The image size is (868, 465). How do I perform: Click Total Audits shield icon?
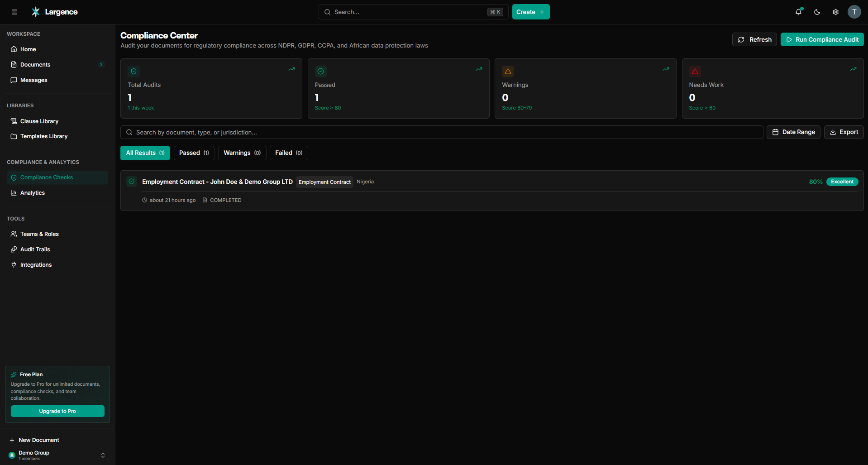click(x=134, y=72)
